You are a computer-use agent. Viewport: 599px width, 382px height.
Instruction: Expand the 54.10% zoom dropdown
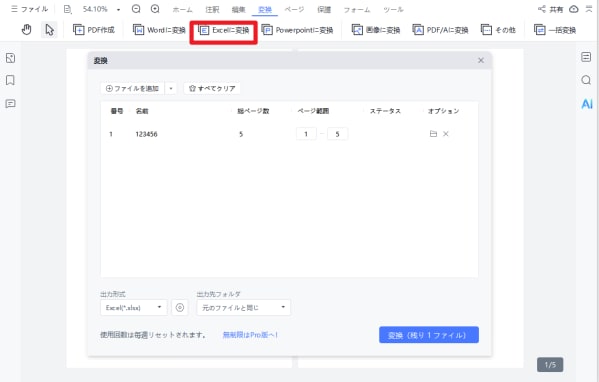[x=118, y=10]
